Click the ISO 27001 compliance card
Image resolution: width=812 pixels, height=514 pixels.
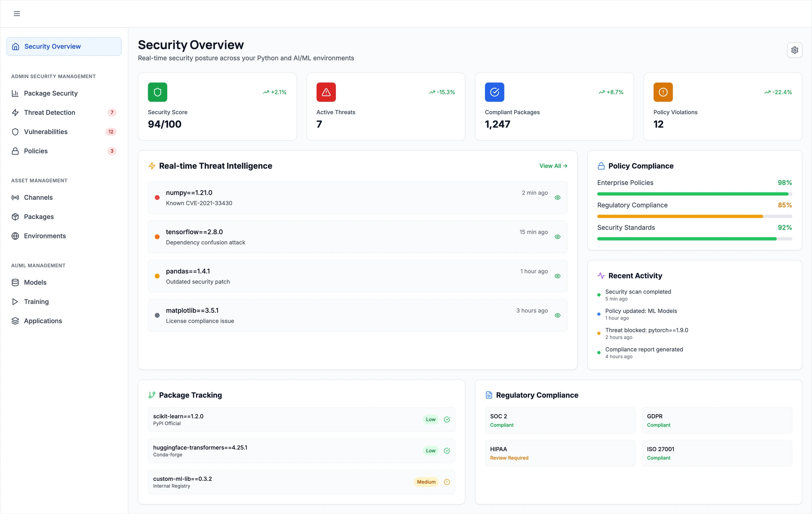point(717,453)
